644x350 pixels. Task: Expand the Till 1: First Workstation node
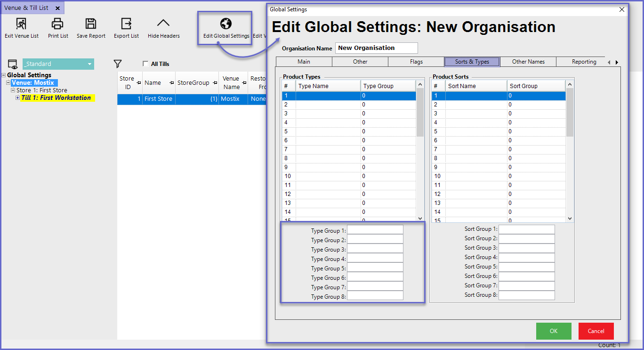click(18, 98)
